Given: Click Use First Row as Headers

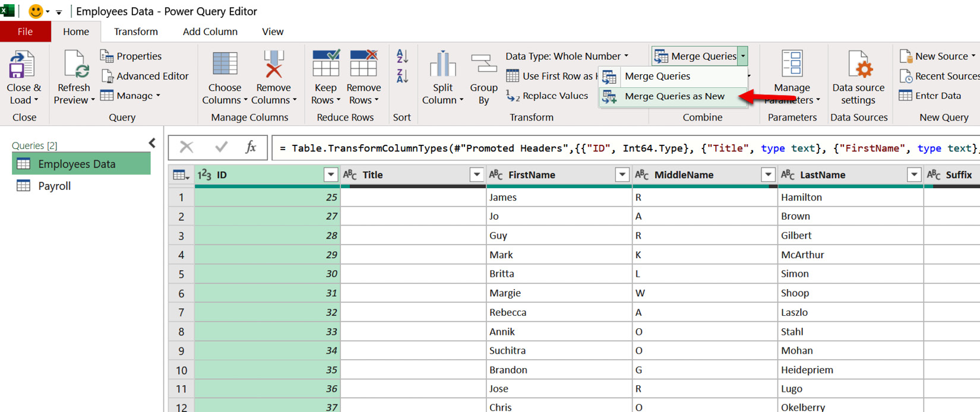Looking at the screenshot, I should point(551,76).
